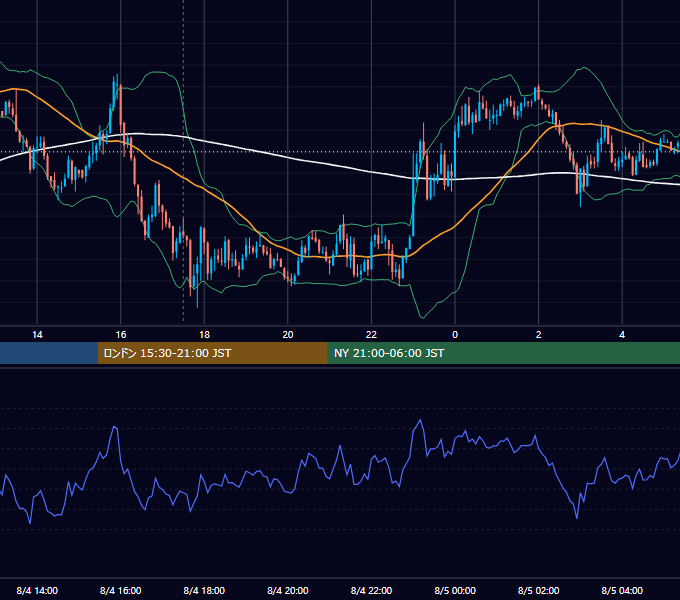680x600 pixels.
Task: Click the 8/4 14:00 indicator time label
Action: [37, 590]
